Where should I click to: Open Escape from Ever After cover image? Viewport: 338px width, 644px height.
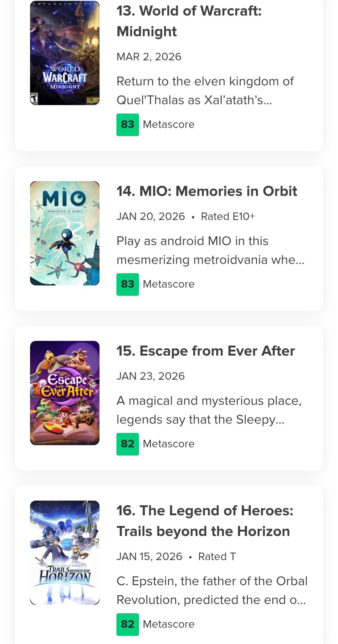tap(65, 393)
